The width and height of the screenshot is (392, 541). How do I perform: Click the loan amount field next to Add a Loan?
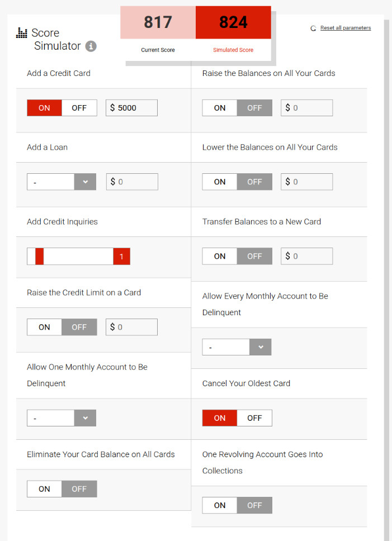(x=131, y=181)
